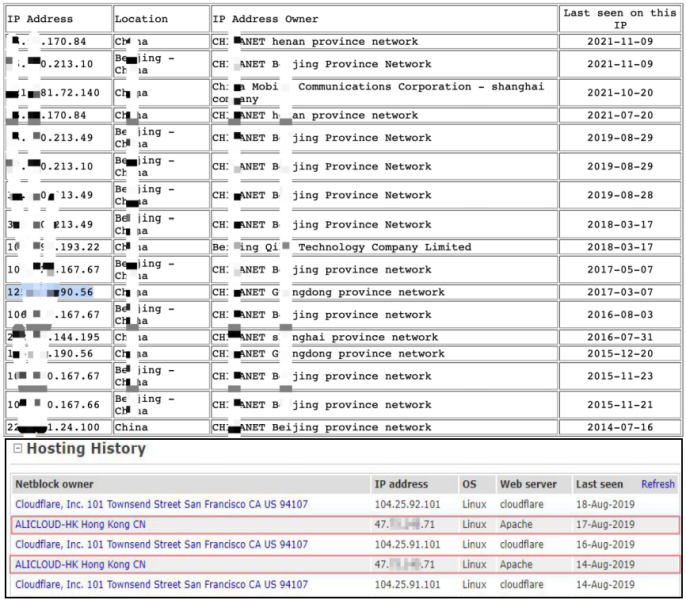Click the IP ending in 1.24.100
Image resolution: width=686 pixels, height=600 pixels.
click(x=53, y=427)
